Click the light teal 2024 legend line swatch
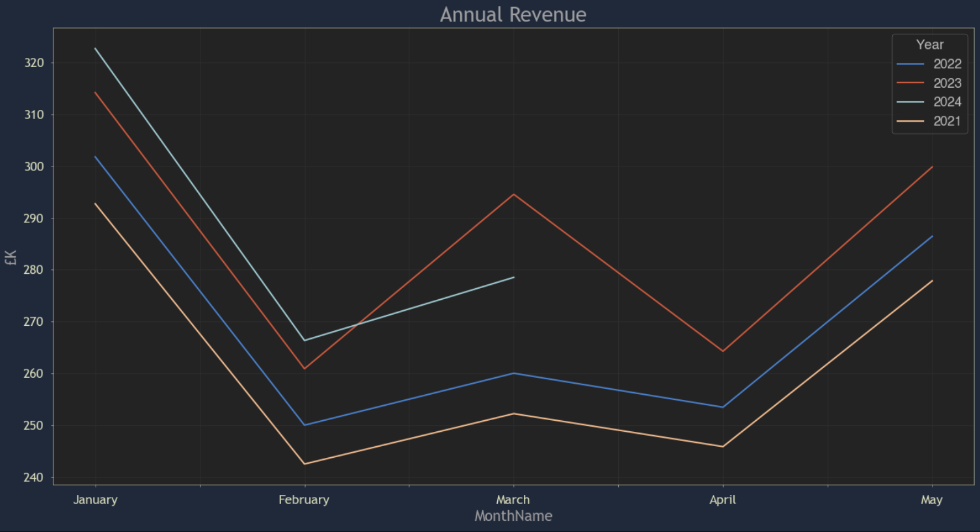The image size is (980, 532). click(x=910, y=101)
